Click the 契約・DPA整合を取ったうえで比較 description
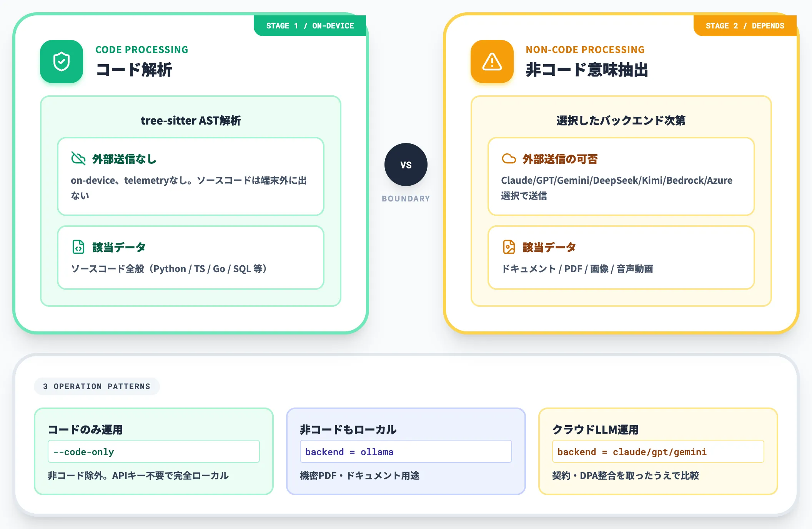Screen dimensions: 812x529 [x=626, y=476]
